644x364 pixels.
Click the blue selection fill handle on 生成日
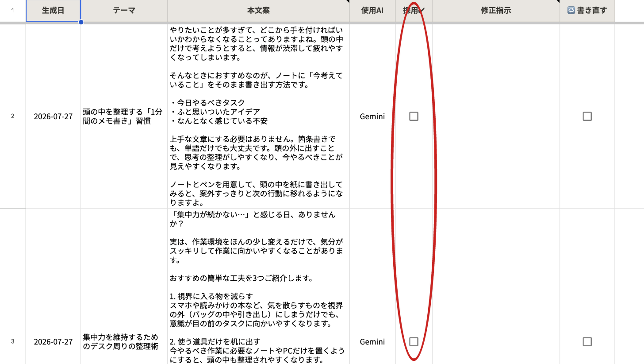pos(81,22)
